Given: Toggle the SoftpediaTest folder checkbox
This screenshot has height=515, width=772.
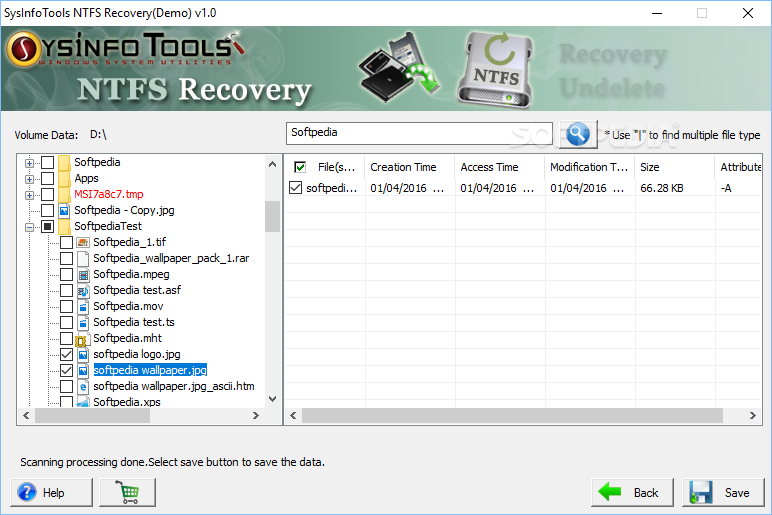Looking at the screenshot, I should (47, 226).
